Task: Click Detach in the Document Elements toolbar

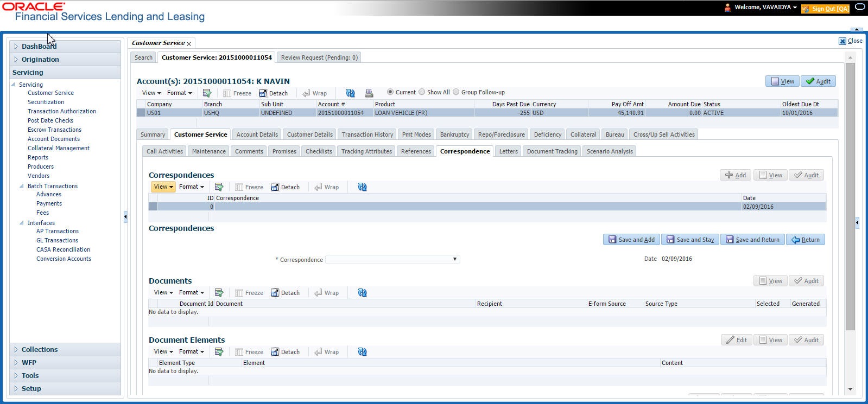Action: (x=286, y=352)
